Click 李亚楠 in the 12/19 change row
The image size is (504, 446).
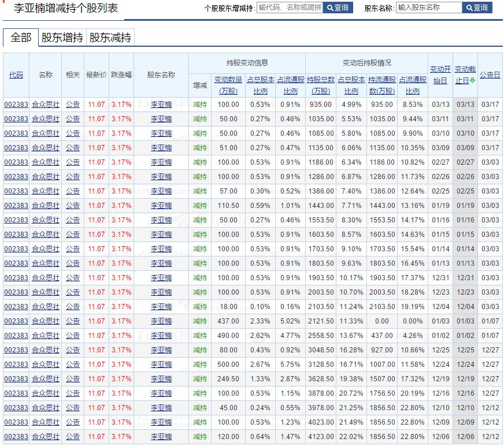(161, 379)
